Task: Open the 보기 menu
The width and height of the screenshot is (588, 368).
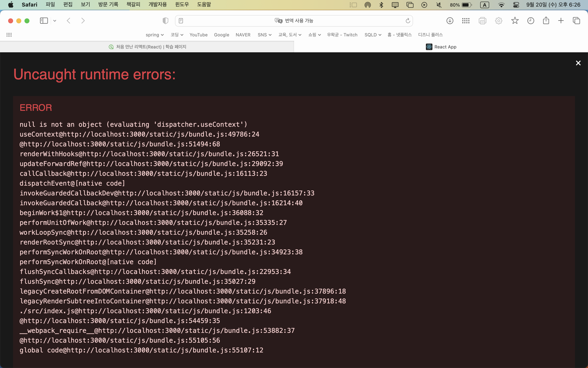Action: click(x=85, y=5)
